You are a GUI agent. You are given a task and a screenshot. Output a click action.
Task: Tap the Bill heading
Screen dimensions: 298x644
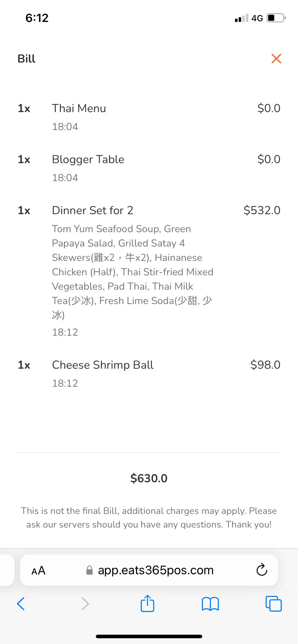point(27,59)
